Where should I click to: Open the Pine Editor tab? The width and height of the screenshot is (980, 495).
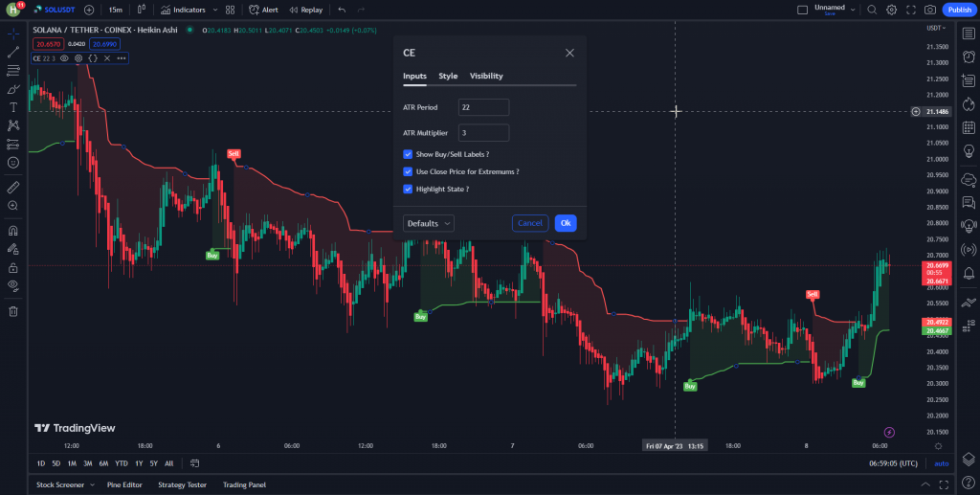(124, 485)
